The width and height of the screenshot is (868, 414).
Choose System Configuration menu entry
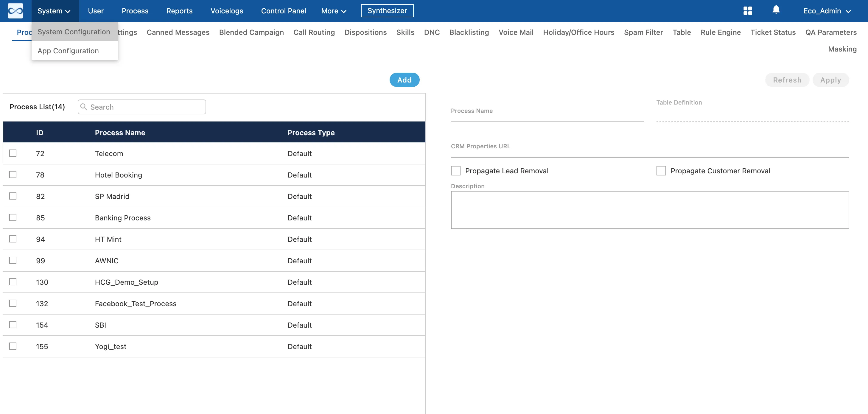pyautogui.click(x=74, y=32)
